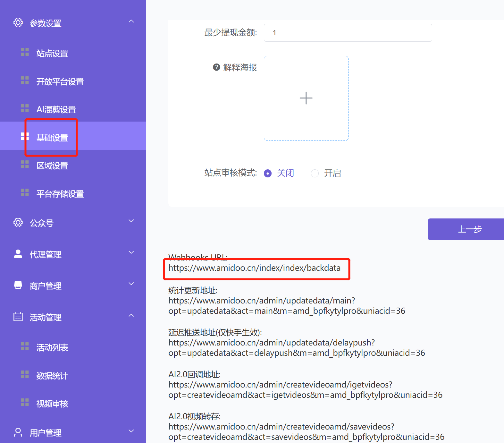
Task: Click the AI2.0回调地址 label
Action: click(x=194, y=374)
